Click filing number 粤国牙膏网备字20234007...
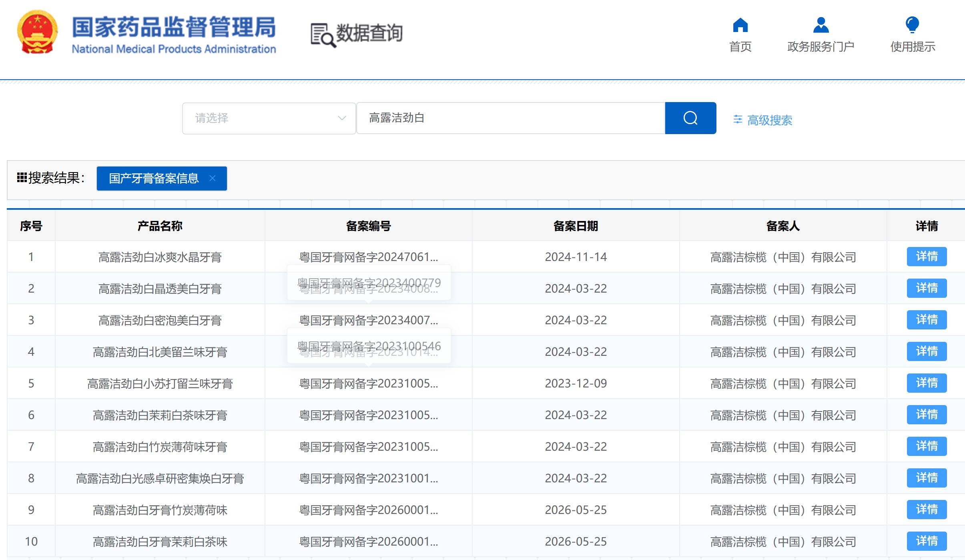Image resolution: width=965 pixels, height=560 pixels. [368, 320]
